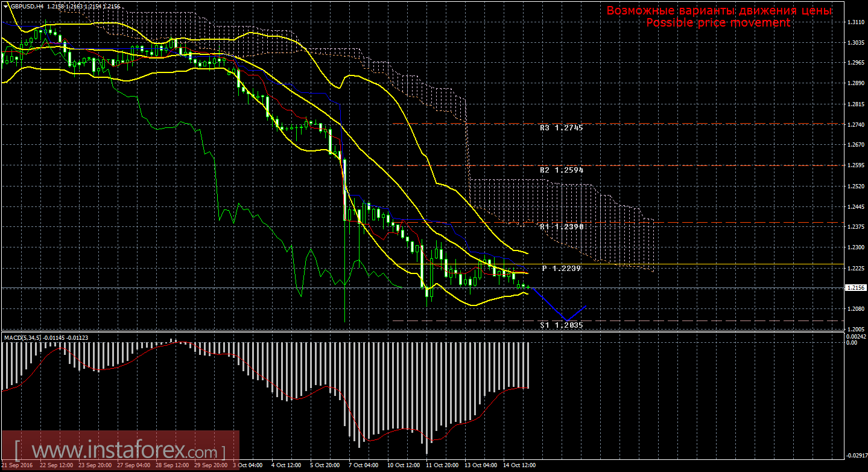Viewport: 868px width, 472px height.
Task: Open the chart menu triangle beside GBPUSD,H4
Action: [7, 6]
